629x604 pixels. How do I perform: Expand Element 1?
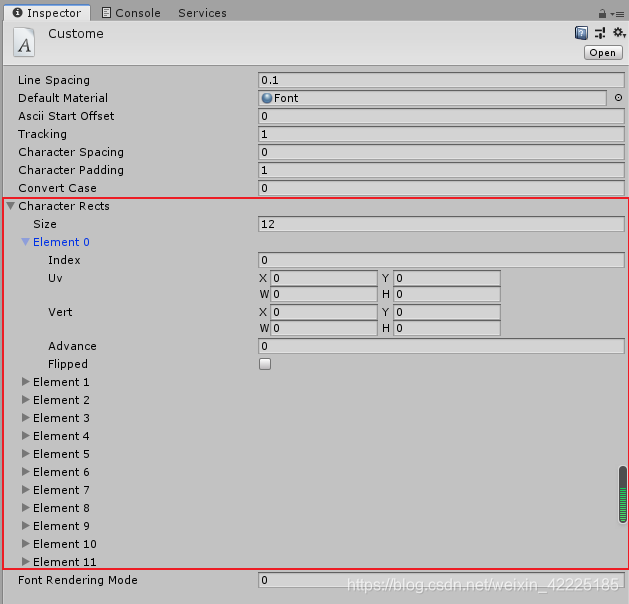click(x=25, y=382)
